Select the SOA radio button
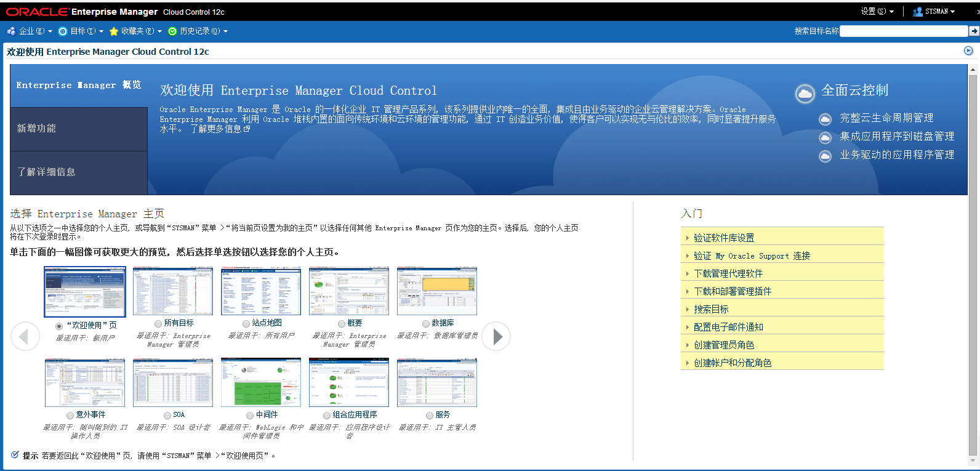Viewport: 980px width, 471px height. point(167,416)
